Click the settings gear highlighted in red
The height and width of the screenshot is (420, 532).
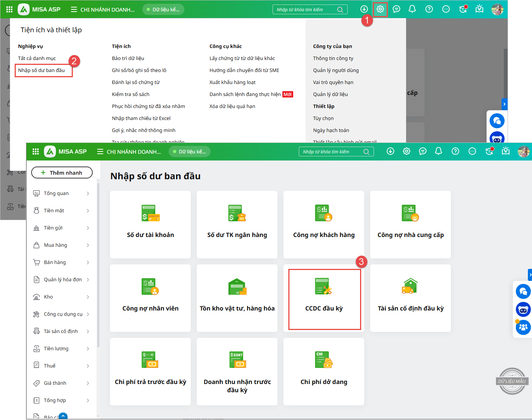point(380,9)
